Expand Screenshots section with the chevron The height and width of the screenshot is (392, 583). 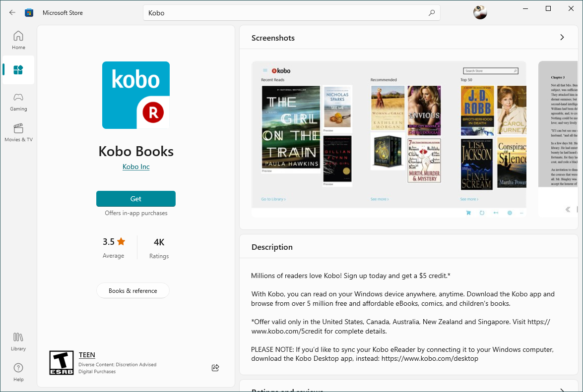[x=562, y=37]
